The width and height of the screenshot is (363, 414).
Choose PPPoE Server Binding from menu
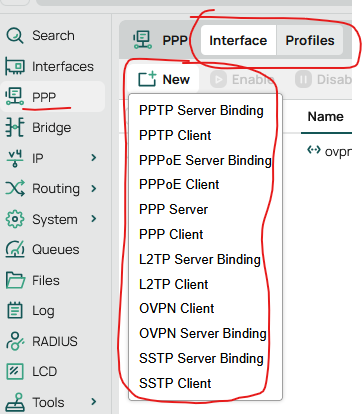tap(205, 160)
